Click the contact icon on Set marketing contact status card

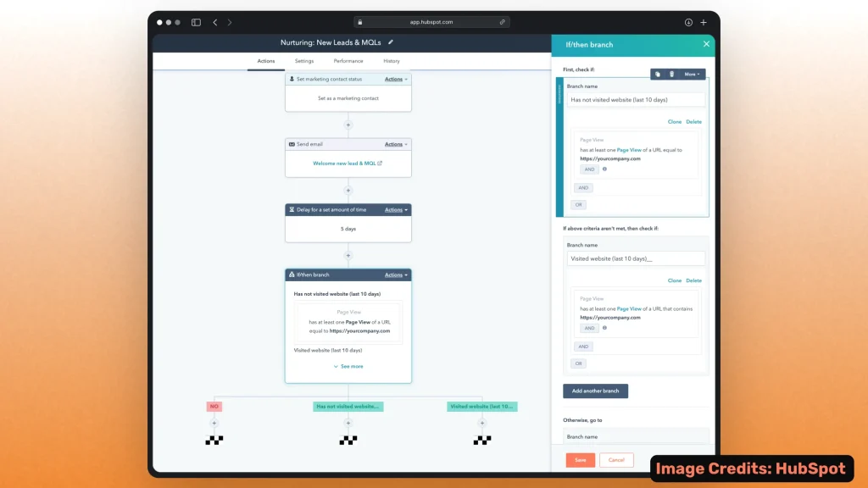(292, 79)
